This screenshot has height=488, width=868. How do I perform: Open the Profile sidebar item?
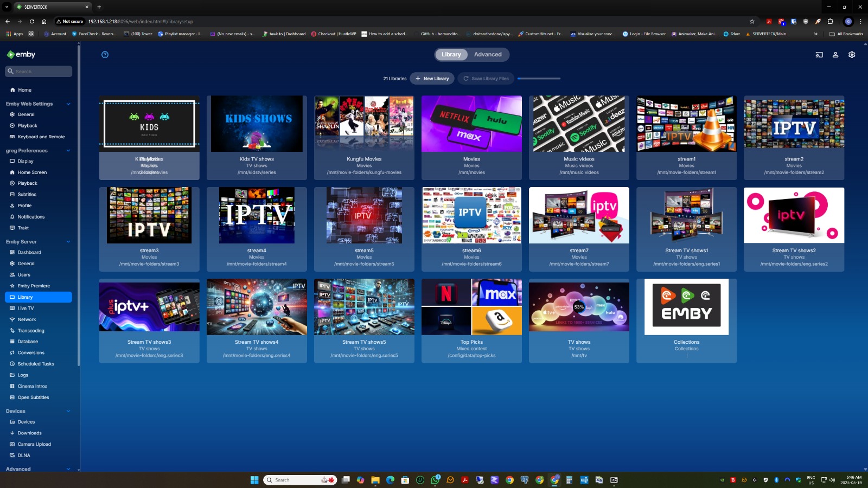coord(39,206)
